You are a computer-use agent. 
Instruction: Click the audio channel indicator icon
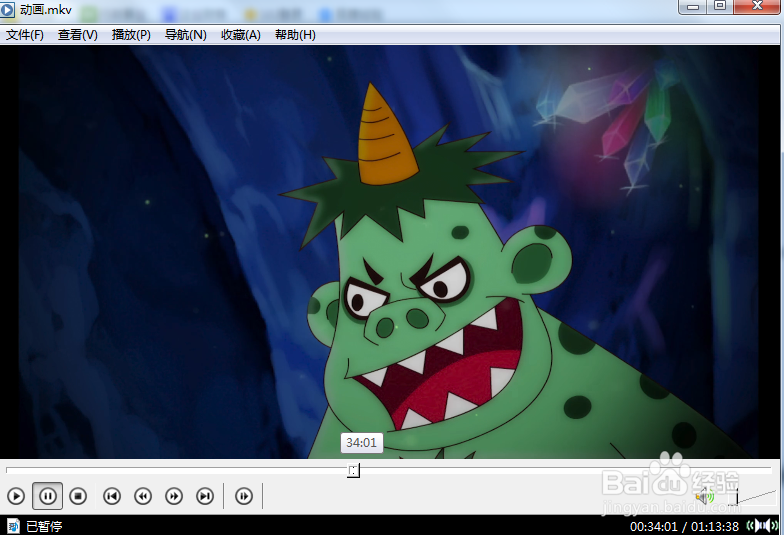(762, 526)
